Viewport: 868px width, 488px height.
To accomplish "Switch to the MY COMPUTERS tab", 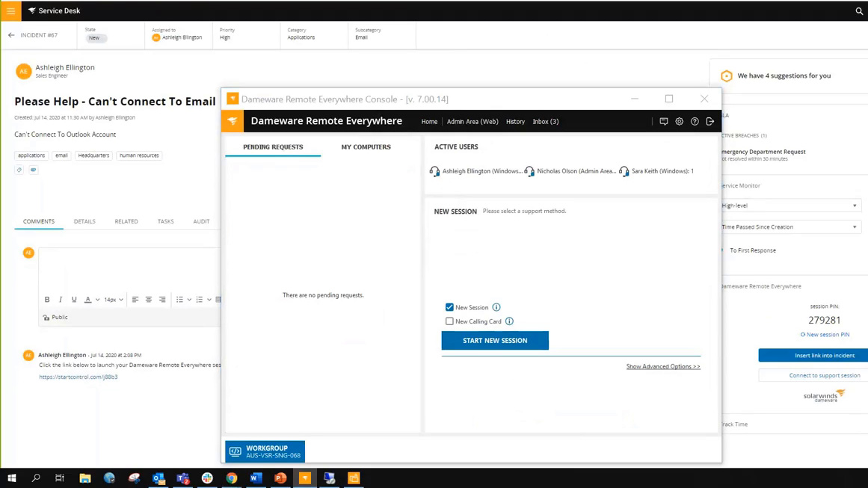I will point(366,146).
